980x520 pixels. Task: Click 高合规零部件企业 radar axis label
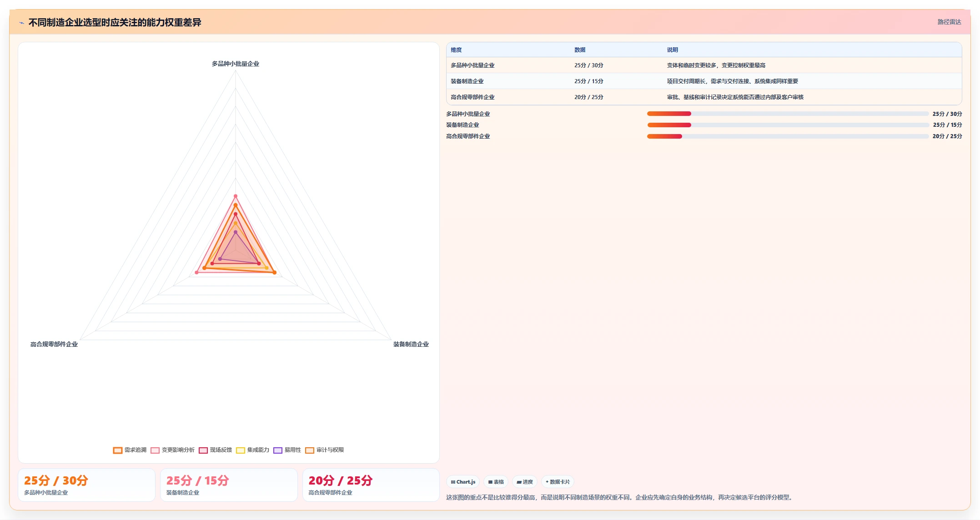coord(54,345)
